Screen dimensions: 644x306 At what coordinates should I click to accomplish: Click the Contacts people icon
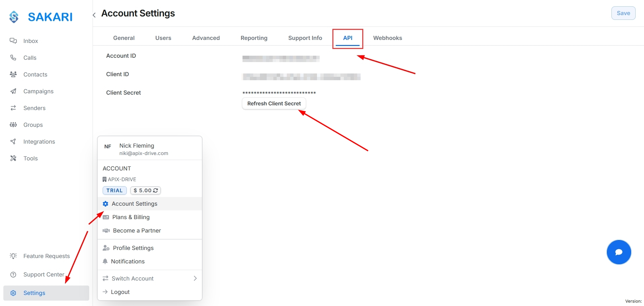point(13,74)
